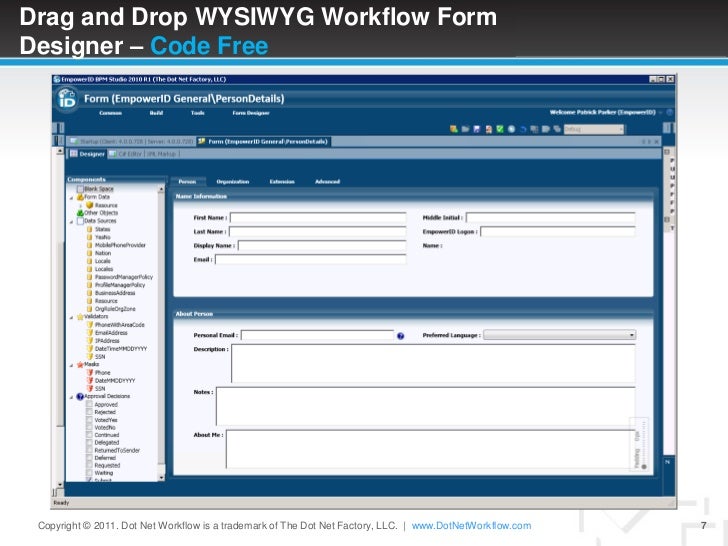Click the Blank Space component icon

pos(80,189)
